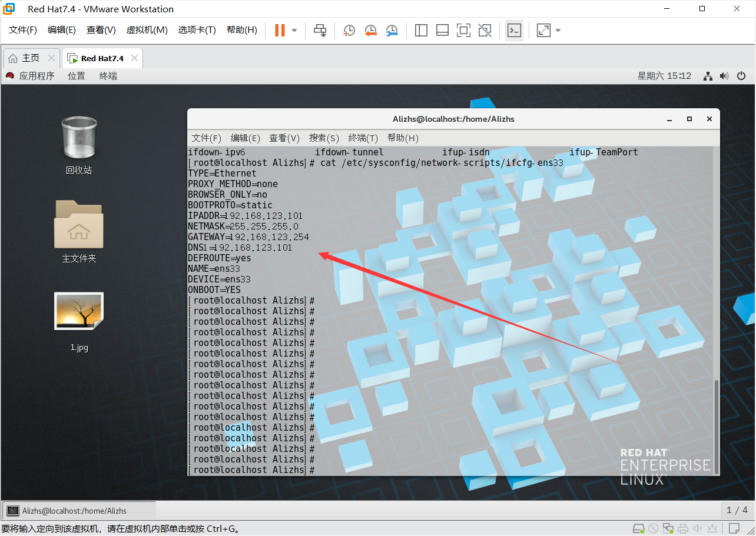Click the VMware Workstation app icon in title bar
756x536 pixels.
8,9
